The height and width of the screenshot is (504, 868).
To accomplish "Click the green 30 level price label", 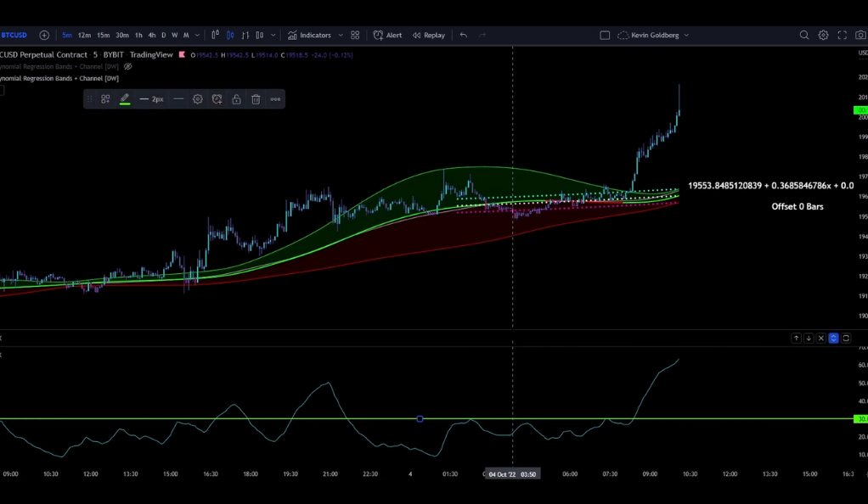I will 861,419.
